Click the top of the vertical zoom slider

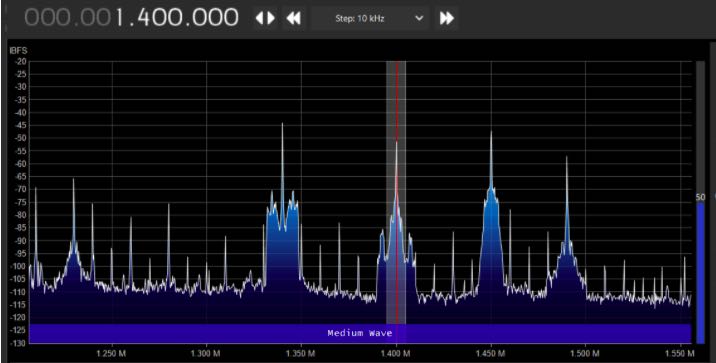700,64
